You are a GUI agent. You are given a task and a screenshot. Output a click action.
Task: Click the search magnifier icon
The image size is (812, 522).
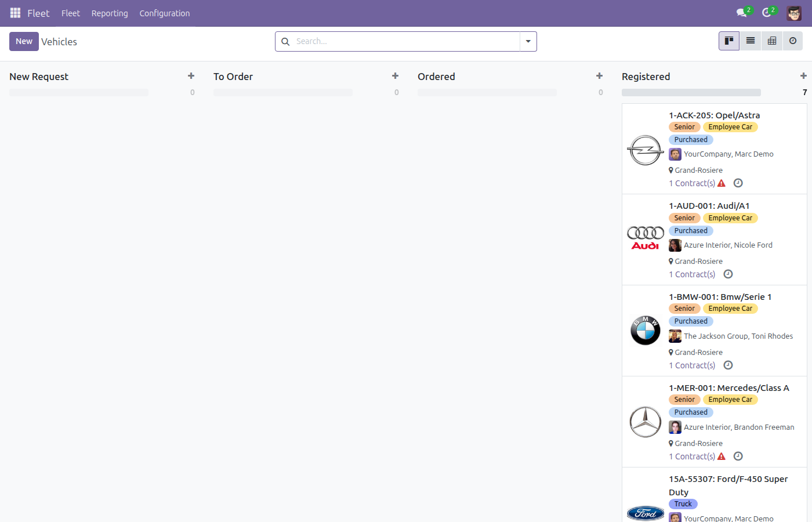(285, 42)
